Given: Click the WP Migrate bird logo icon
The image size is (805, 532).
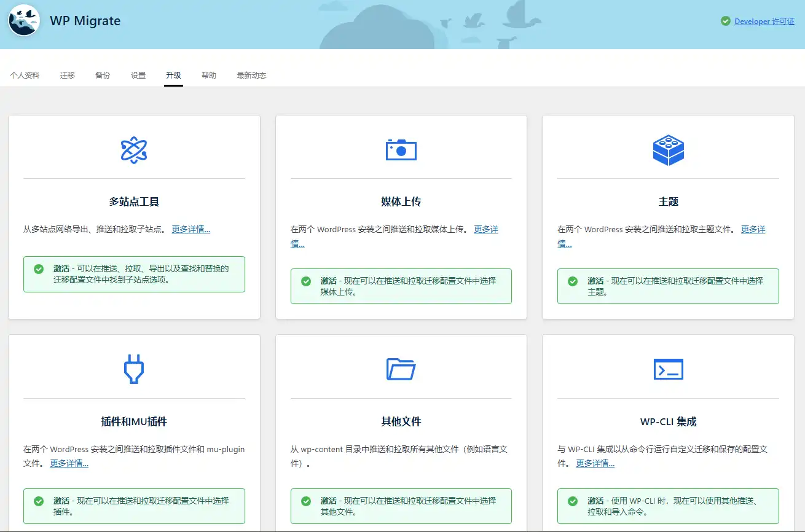Looking at the screenshot, I should pos(23,20).
